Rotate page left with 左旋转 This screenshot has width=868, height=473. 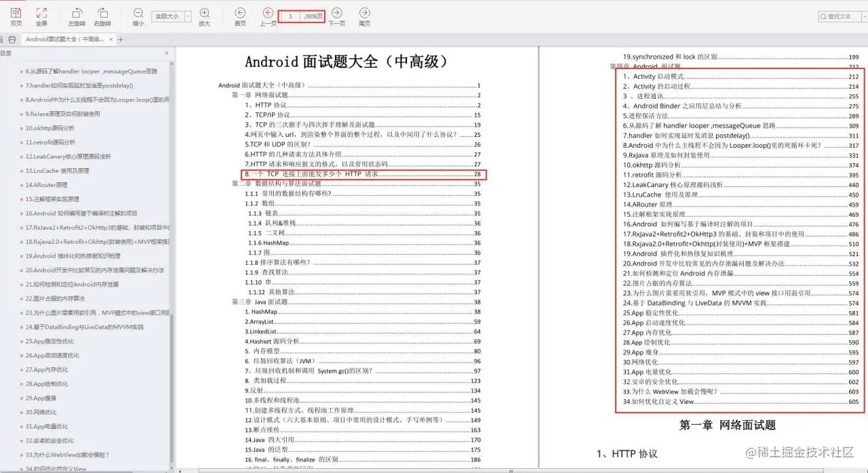tap(77, 16)
